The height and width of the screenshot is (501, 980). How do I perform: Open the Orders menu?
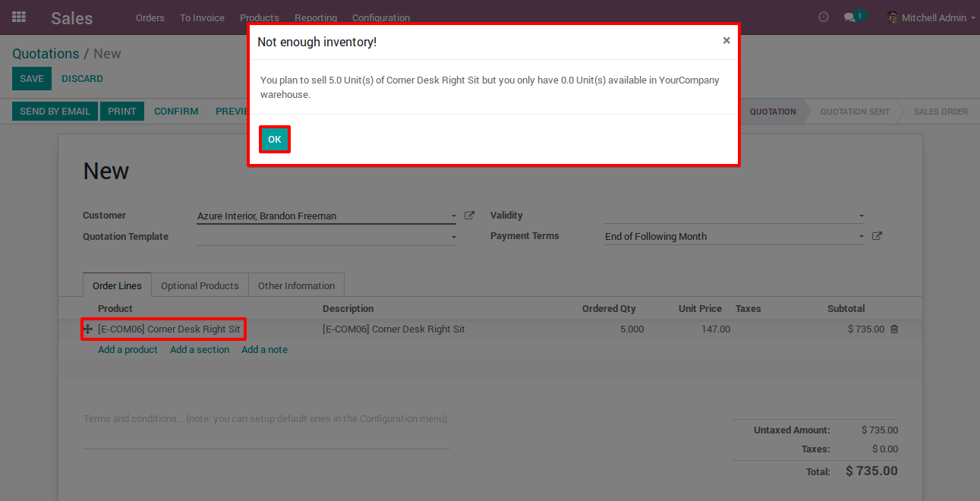(x=150, y=17)
